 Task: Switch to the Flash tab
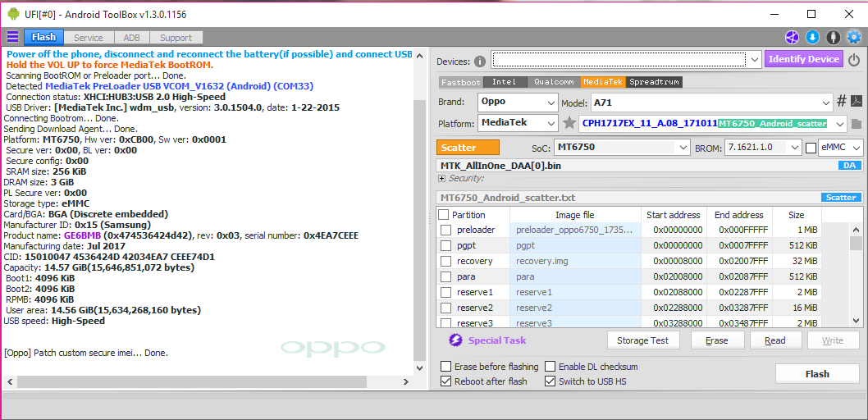(43, 38)
